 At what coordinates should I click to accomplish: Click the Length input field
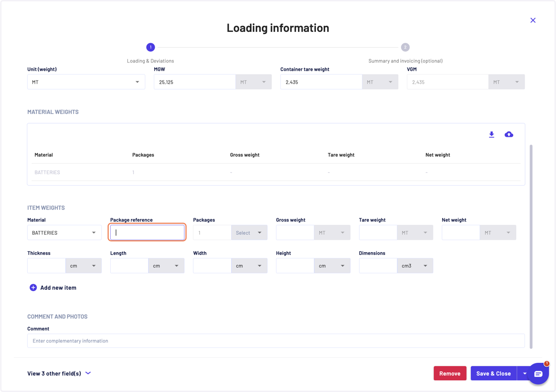click(129, 266)
